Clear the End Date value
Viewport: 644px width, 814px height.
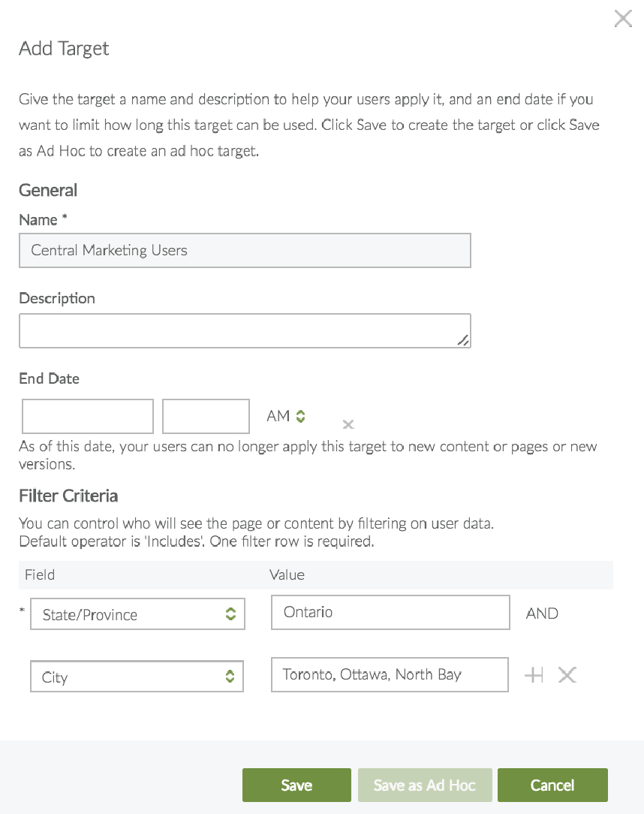coord(348,425)
